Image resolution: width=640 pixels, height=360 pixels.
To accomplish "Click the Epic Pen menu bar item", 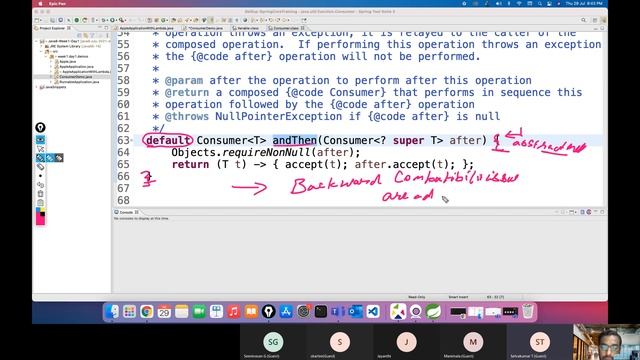I will pos(57,4).
